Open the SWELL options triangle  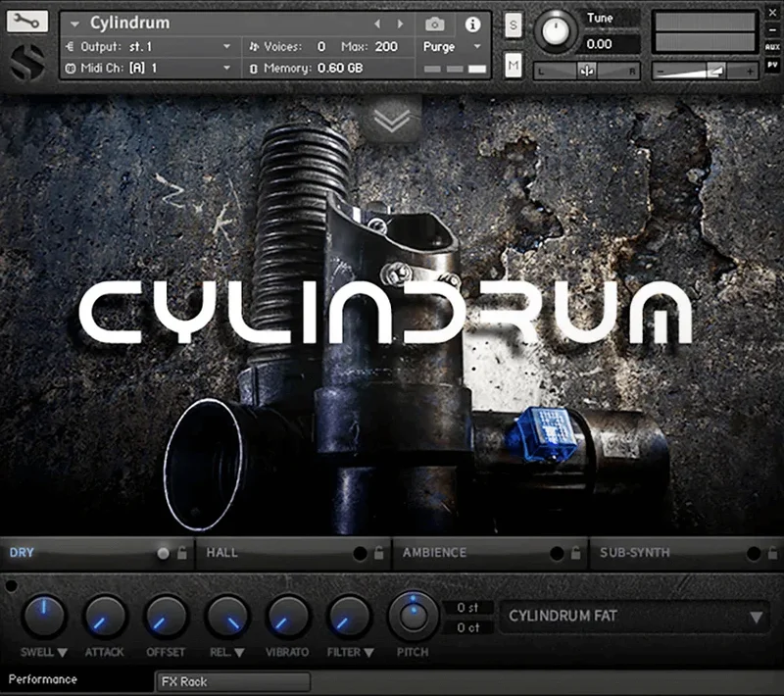point(62,653)
